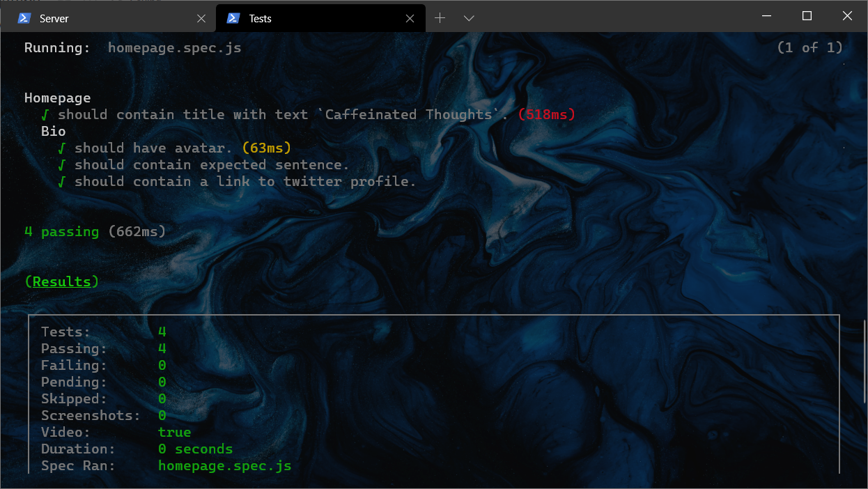
Task: Click the checkmark next to the expected sentence test
Action: click(61, 164)
